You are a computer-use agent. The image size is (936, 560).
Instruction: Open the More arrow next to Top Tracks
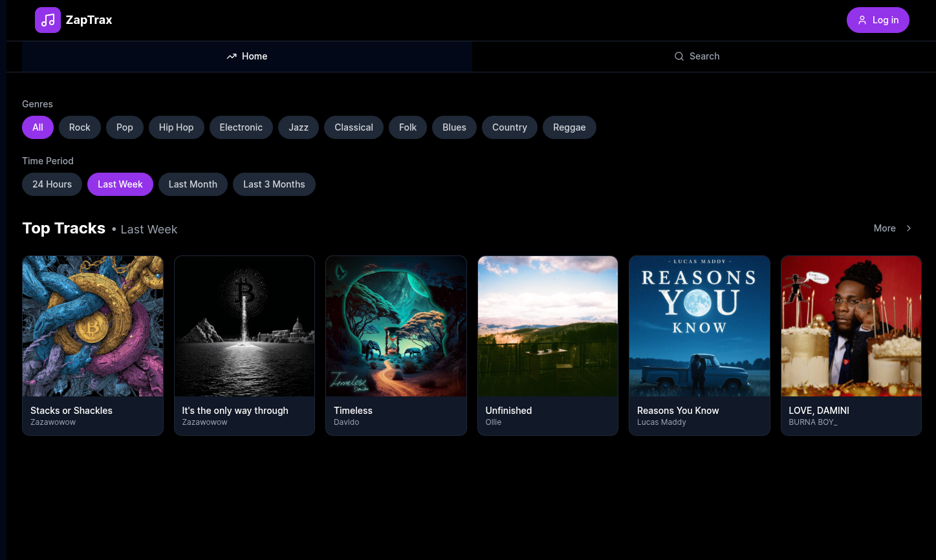pyautogui.click(x=908, y=228)
